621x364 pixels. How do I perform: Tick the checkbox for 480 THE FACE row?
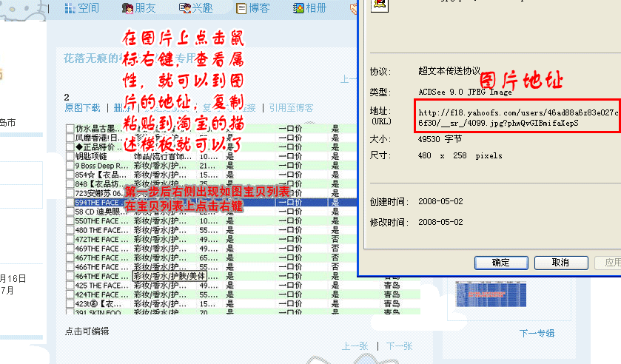point(70,230)
